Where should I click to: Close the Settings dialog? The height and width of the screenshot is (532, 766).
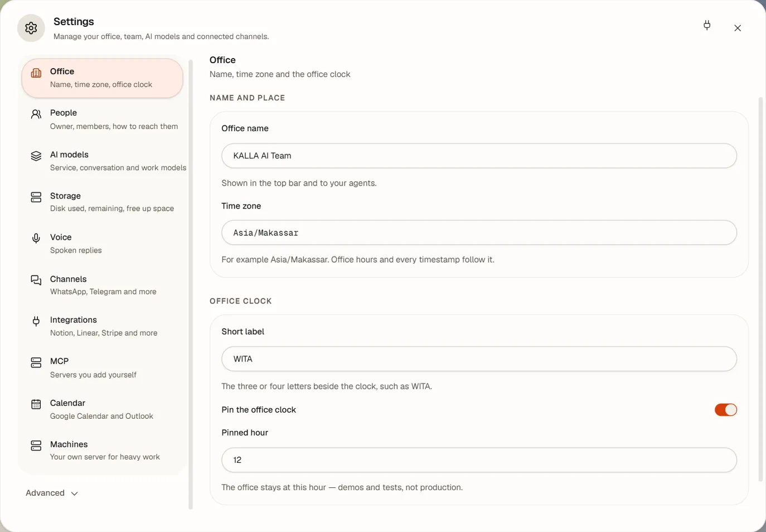point(738,28)
